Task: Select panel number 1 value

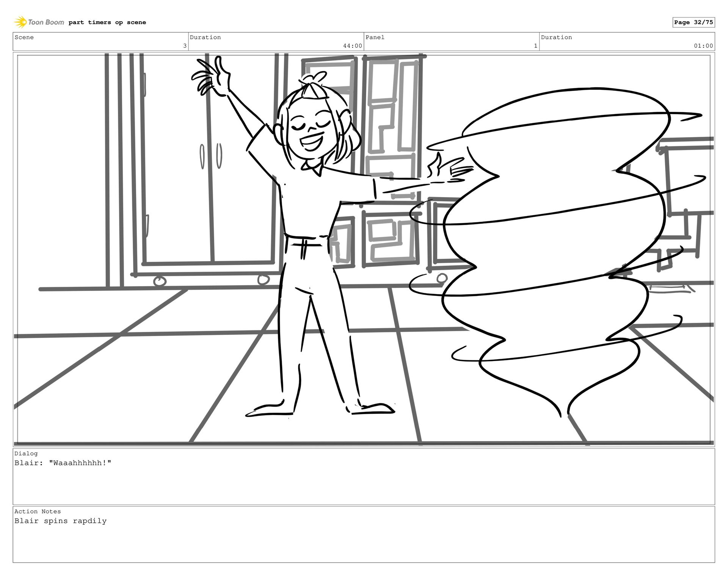Action: 536,46
